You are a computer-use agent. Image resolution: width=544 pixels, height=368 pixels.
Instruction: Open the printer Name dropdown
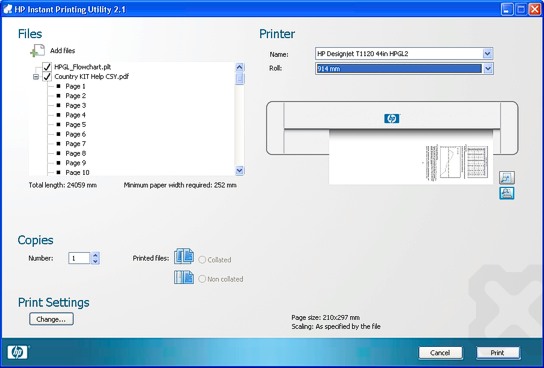[x=487, y=54]
